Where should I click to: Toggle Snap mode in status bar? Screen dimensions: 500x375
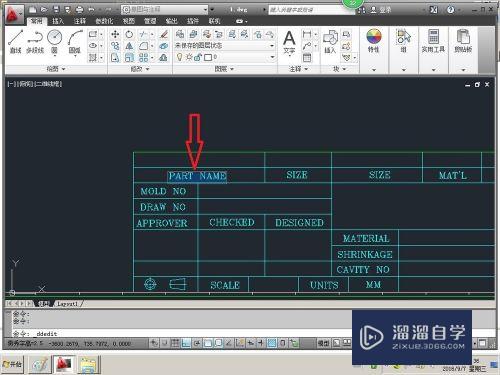(164, 343)
